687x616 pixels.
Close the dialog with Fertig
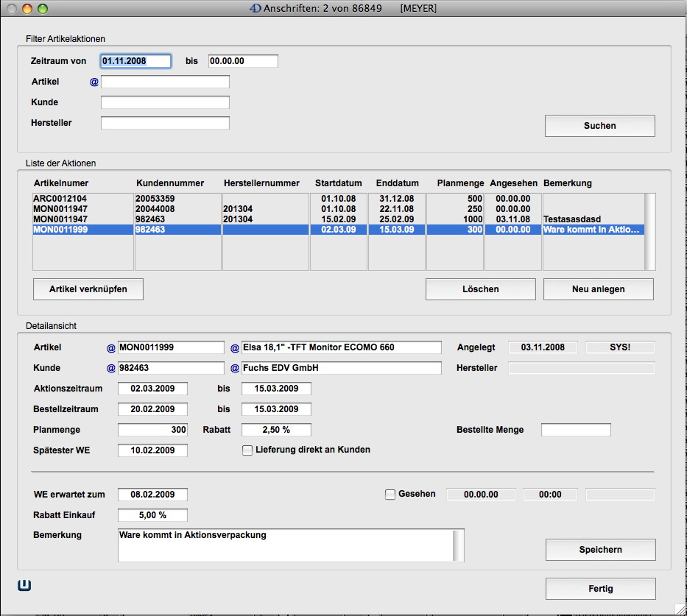click(600, 589)
